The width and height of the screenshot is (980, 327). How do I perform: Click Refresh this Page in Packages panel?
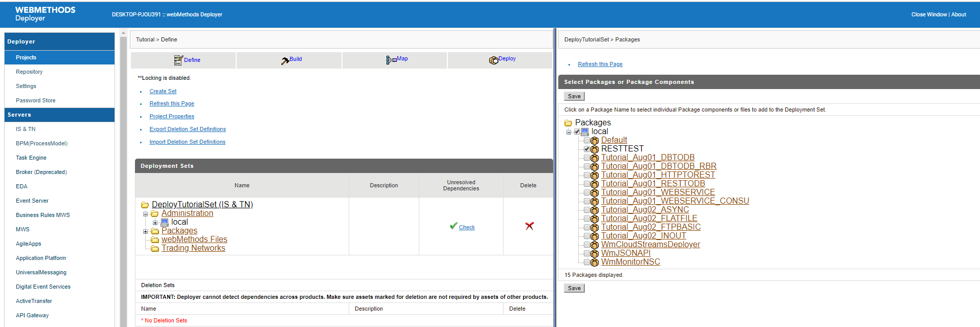coord(600,64)
